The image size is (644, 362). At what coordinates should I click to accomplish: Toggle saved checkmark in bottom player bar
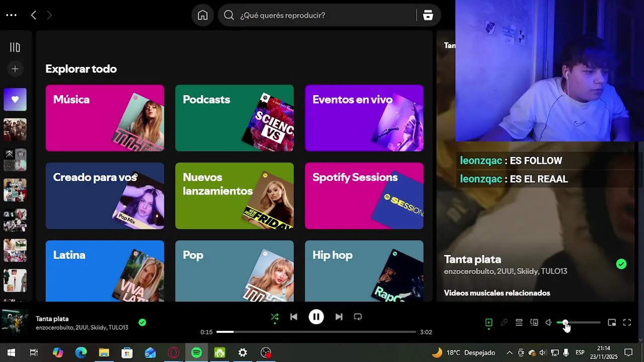pyautogui.click(x=142, y=323)
